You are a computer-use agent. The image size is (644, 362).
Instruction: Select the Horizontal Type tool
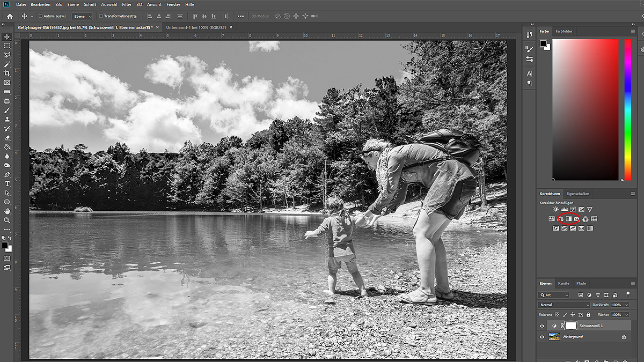(7, 183)
